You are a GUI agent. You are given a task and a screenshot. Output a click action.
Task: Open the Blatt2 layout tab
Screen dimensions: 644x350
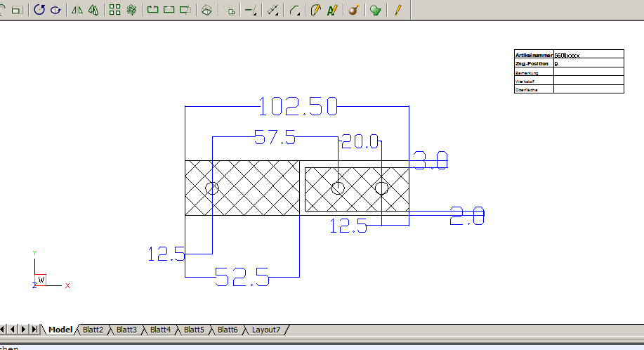[93, 330]
